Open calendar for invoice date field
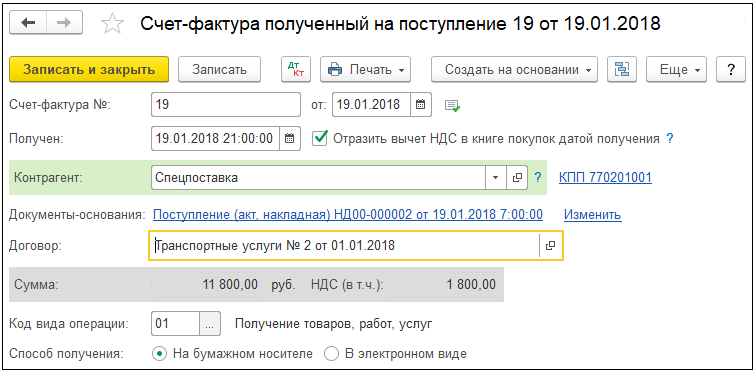 420,104
